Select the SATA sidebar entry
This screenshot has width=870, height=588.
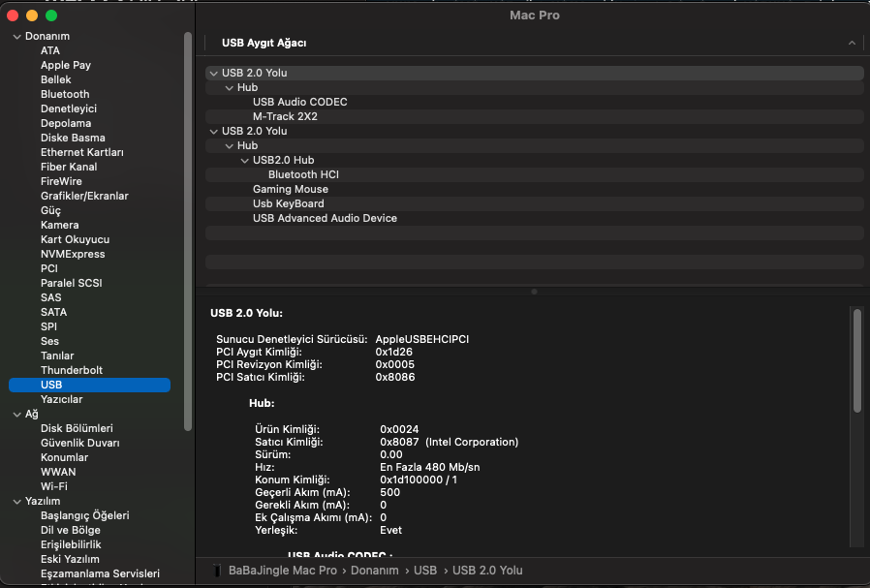click(x=54, y=312)
